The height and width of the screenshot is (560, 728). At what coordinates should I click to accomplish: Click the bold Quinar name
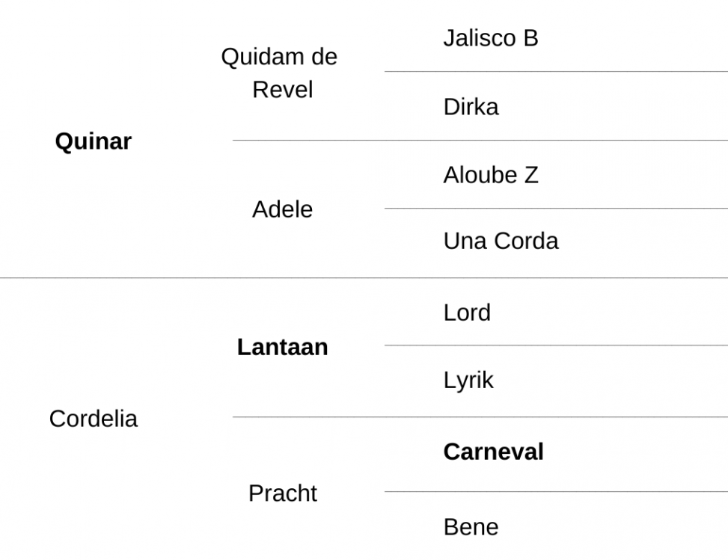click(94, 141)
